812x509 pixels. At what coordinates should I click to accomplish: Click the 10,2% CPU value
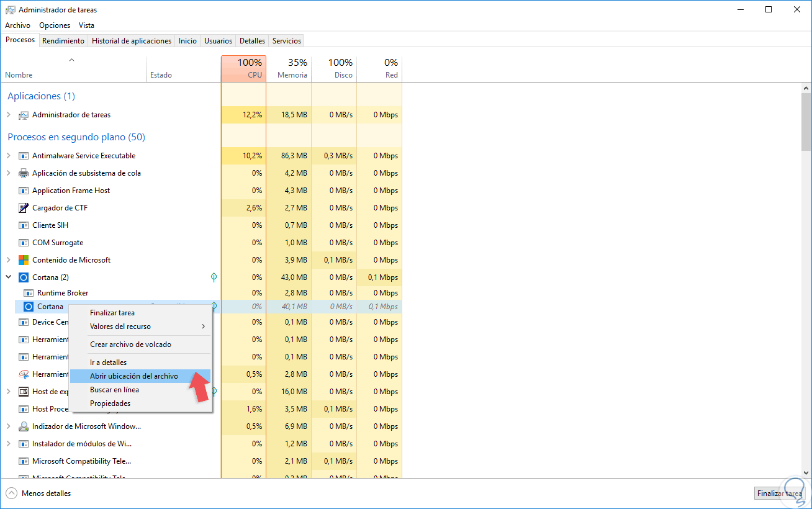[x=252, y=156]
